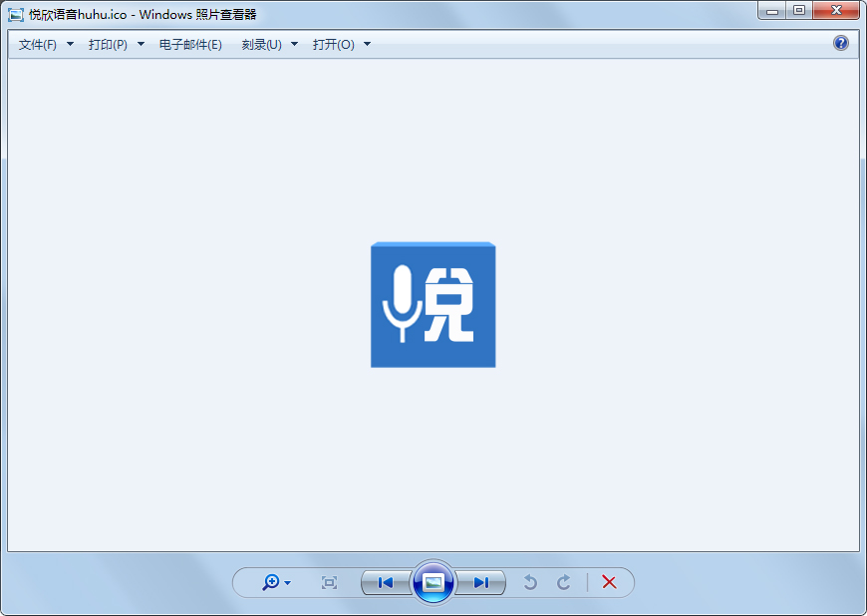Go to the previous image
The width and height of the screenshot is (867, 616).
pyautogui.click(x=386, y=582)
